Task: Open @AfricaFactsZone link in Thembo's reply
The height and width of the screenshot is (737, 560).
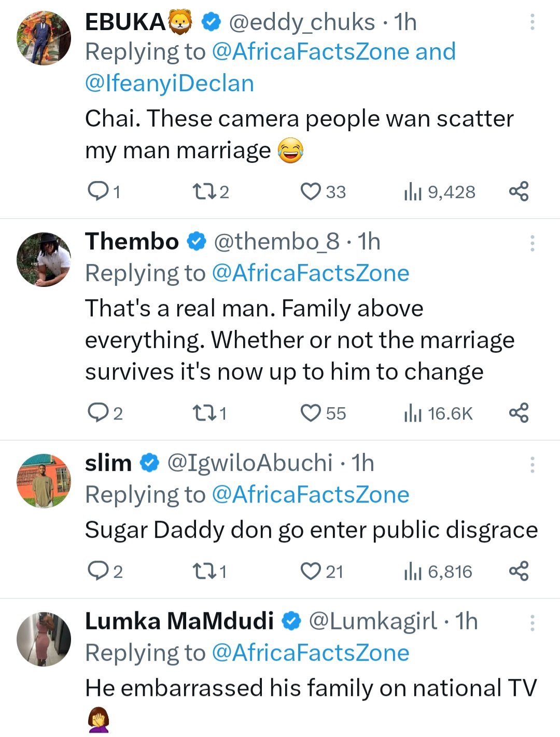Action: click(x=311, y=273)
